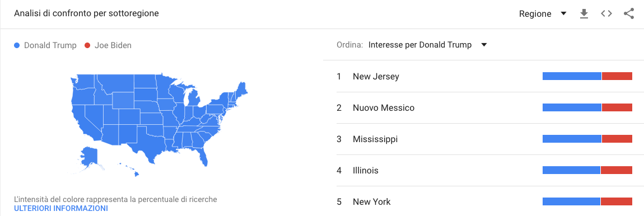The width and height of the screenshot is (644, 216).
Task: Open the ULTERIORI INFORMAZIONI link
Action: [61, 209]
